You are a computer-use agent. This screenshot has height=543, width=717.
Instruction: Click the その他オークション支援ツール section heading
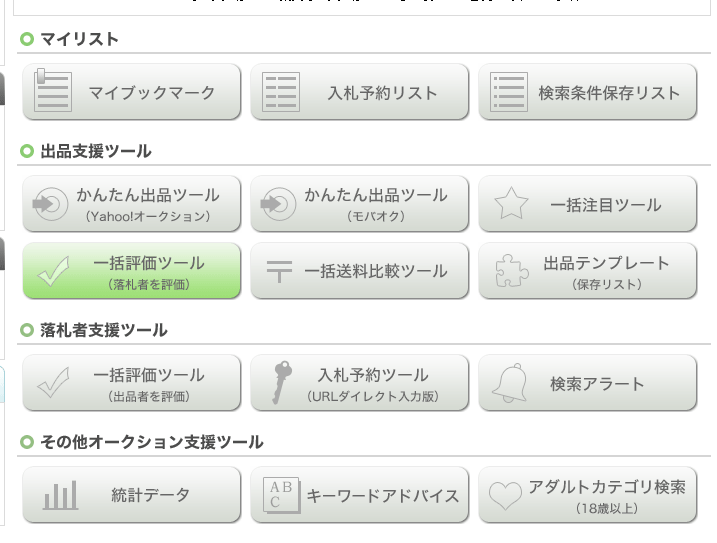152,442
